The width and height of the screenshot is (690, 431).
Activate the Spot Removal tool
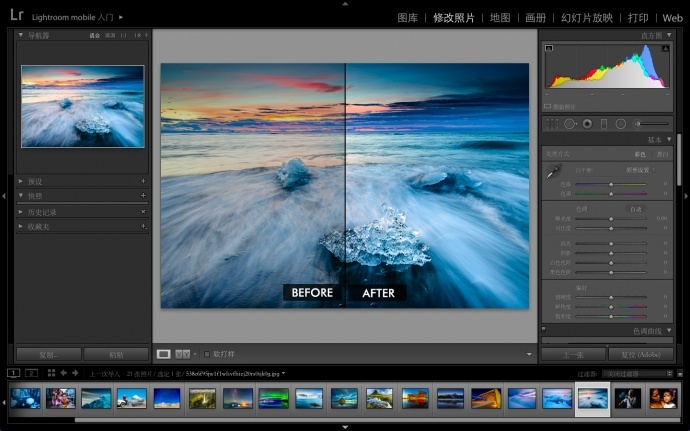point(570,123)
